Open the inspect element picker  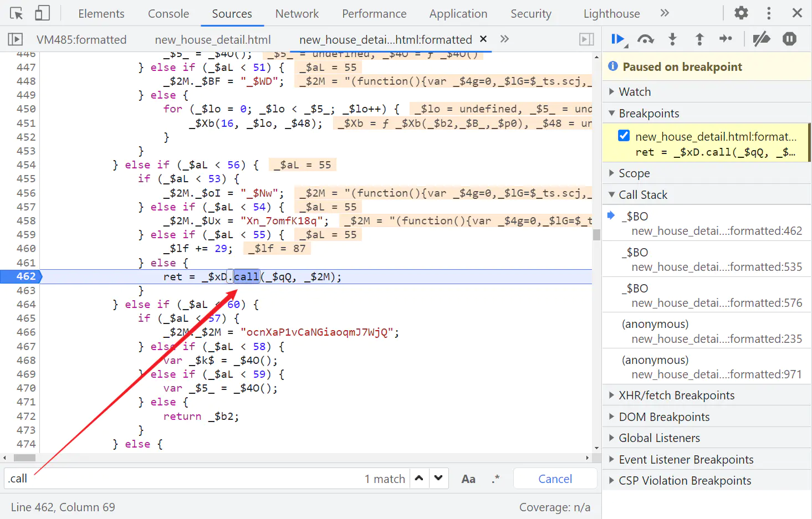click(x=17, y=13)
